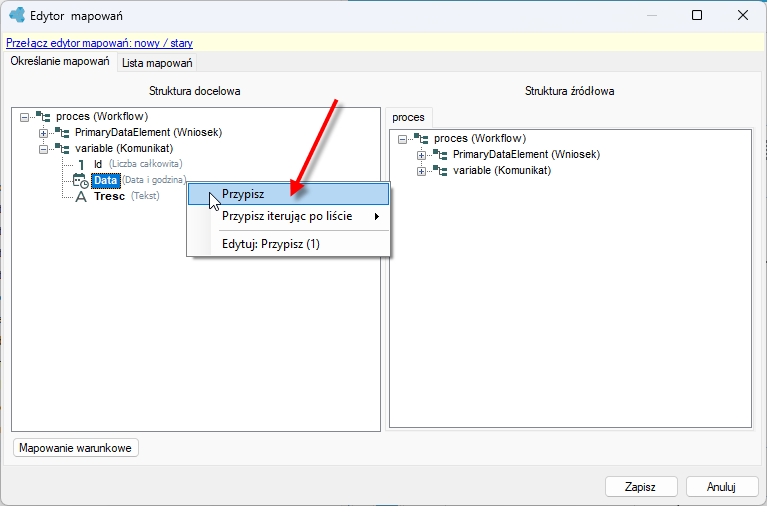Choose Edytuj: Przypisz (1) menu entry

[x=289, y=244]
